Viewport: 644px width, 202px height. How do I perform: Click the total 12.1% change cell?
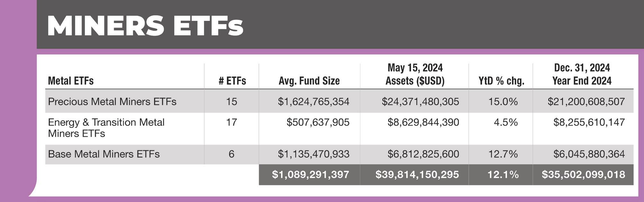tap(503, 174)
